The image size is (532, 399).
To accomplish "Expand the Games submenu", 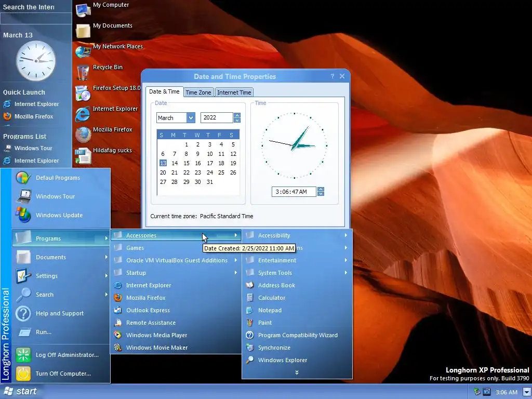I will (x=176, y=248).
